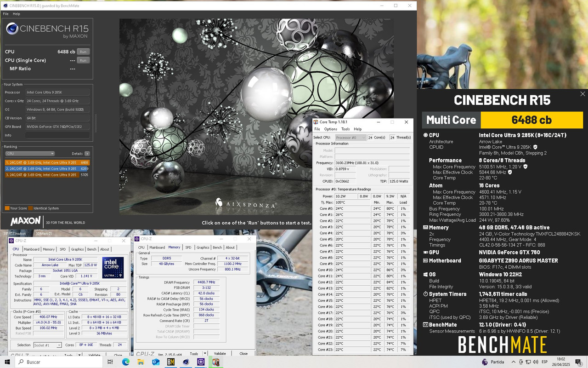Open Task View on the taskbar
The width and height of the screenshot is (588, 368).
pos(110,362)
